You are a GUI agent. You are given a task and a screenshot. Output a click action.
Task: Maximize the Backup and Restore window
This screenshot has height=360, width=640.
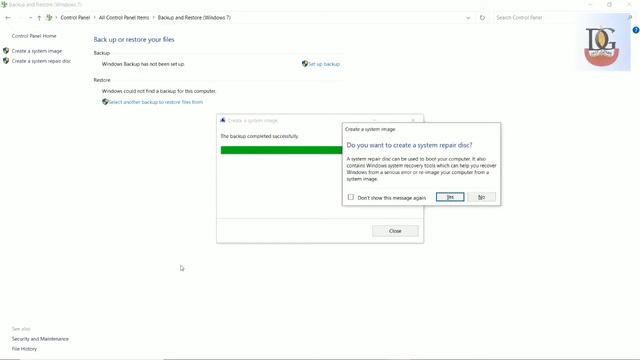(x=609, y=4)
